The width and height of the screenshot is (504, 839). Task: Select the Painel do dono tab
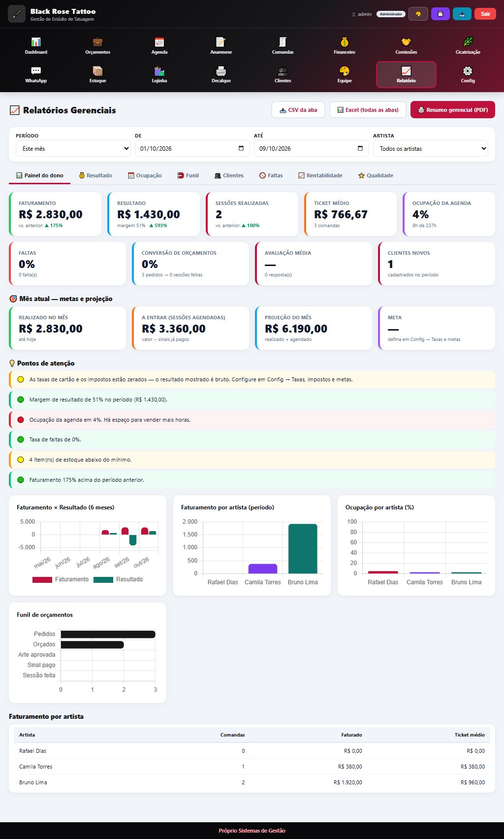click(40, 175)
